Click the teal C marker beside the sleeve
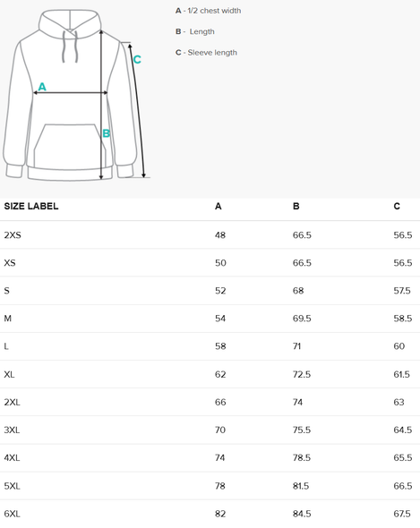420x528 pixels. [137, 60]
